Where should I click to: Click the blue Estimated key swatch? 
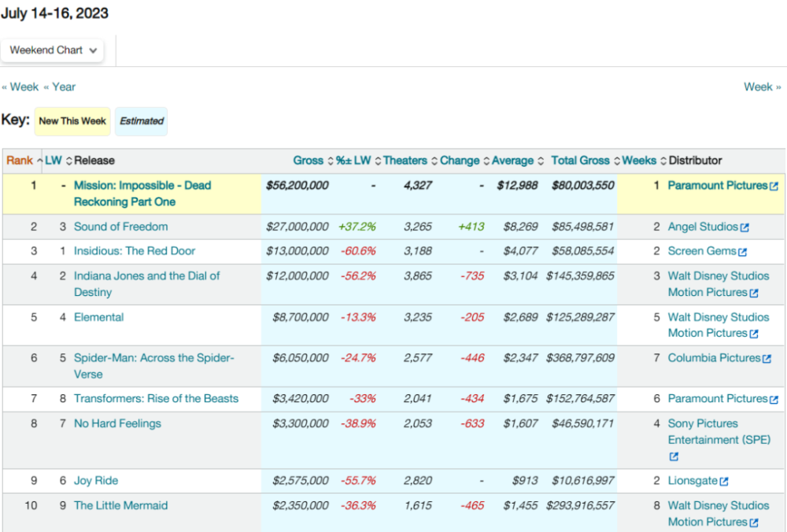tap(142, 121)
